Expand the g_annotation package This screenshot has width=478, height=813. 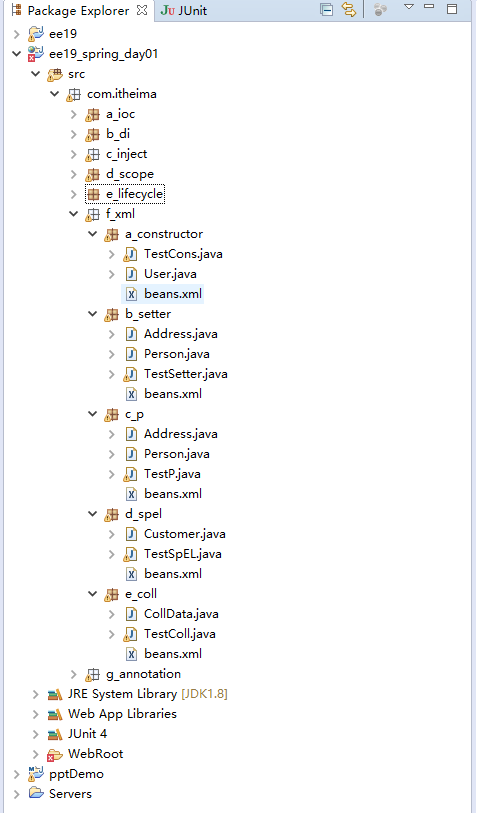[x=74, y=674]
